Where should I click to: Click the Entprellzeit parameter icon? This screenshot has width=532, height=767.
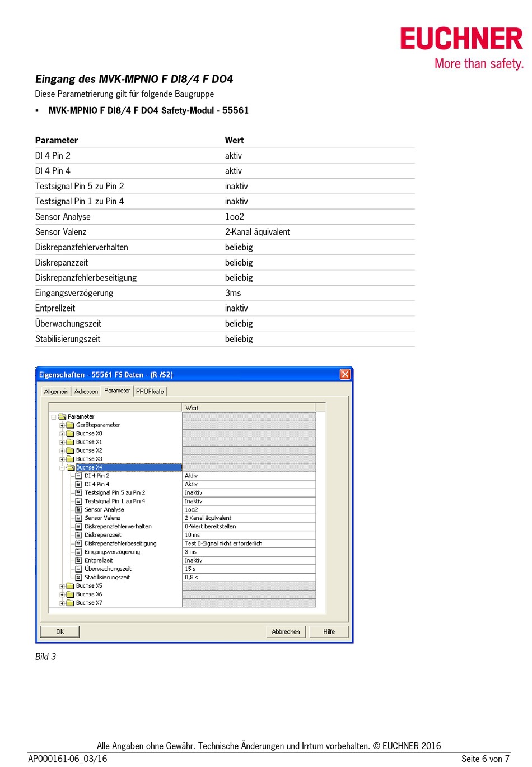coord(79,560)
